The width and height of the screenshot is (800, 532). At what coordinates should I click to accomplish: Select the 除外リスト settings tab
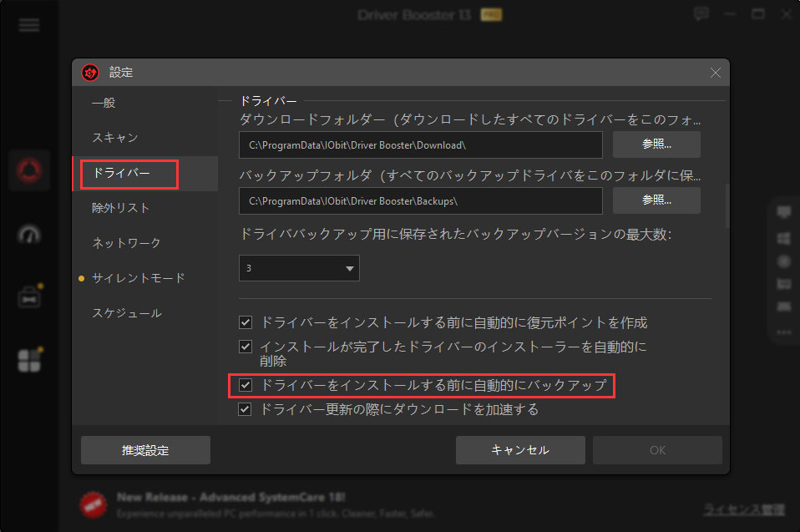click(145, 208)
